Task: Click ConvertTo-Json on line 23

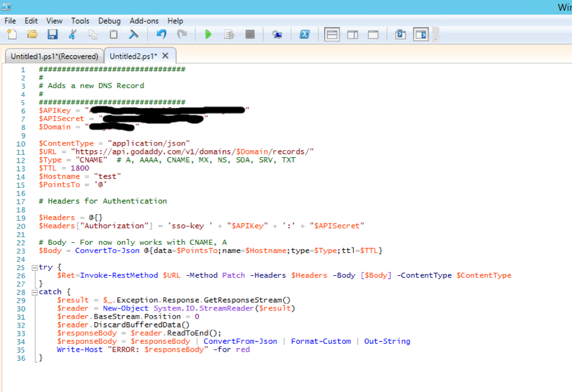Action: pos(107,251)
